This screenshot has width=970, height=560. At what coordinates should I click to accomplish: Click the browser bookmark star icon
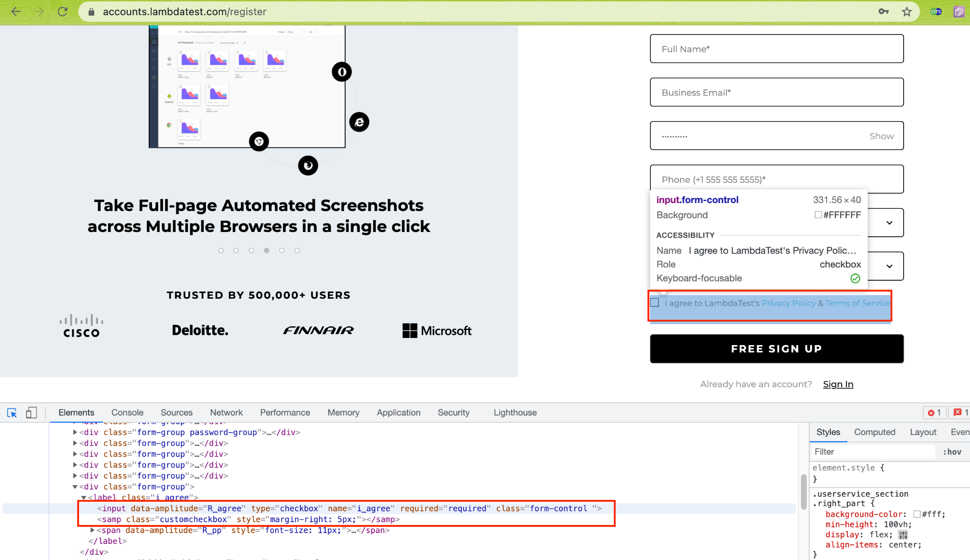[x=907, y=12]
